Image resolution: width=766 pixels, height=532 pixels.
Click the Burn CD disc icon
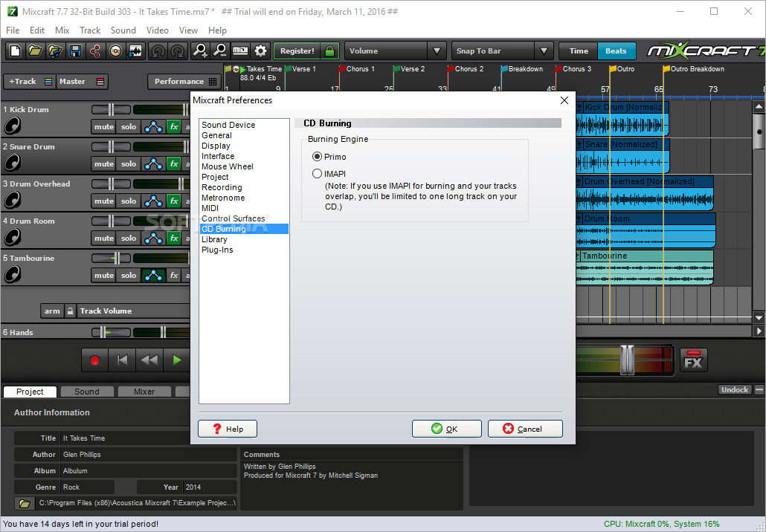[x=115, y=51]
